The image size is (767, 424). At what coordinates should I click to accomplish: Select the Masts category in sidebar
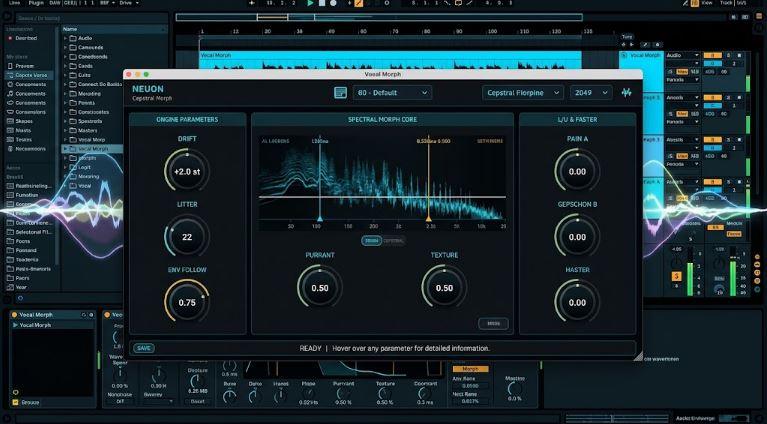pos(23,131)
